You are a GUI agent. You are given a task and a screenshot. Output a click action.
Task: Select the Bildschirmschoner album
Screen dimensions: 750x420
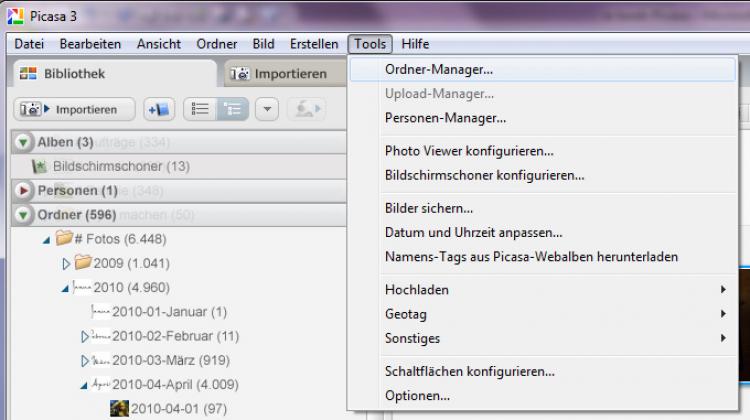click(x=120, y=166)
